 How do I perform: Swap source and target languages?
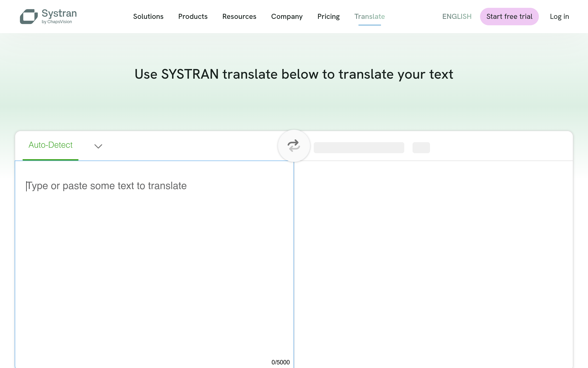pyautogui.click(x=294, y=146)
